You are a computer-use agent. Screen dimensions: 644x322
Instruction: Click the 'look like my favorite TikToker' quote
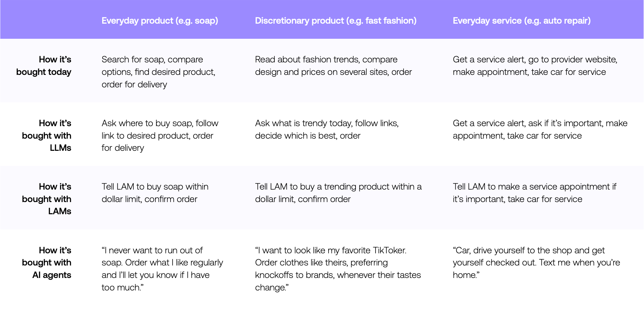pyautogui.click(x=338, y=269)
